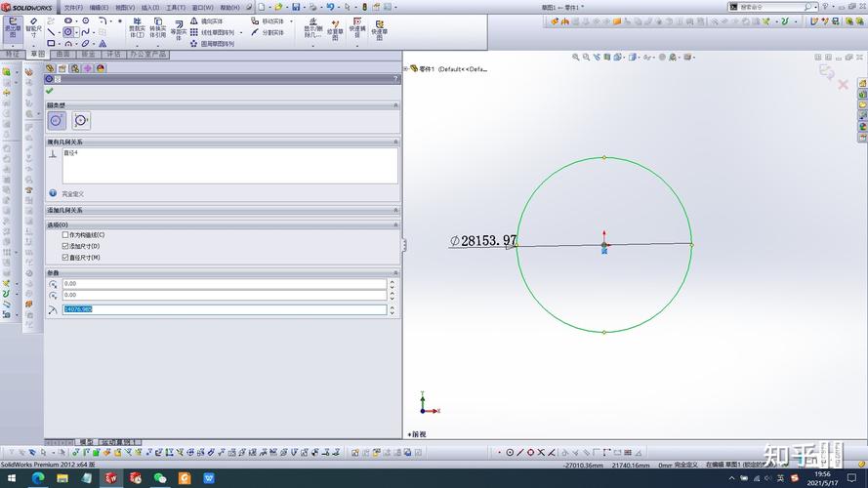Select the 等距实体 offset entities tool
The height and width of the screenshot is (488, 868).
click(x=178, y=30)
